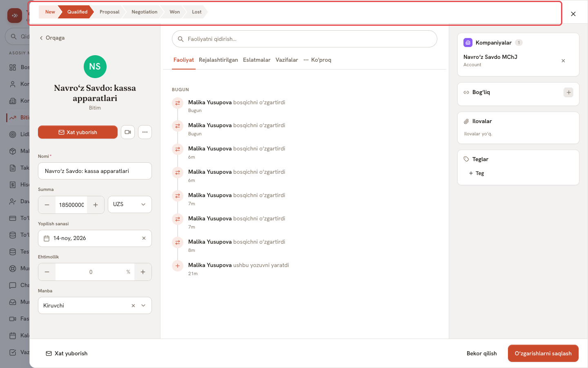Select the Qualified pipeline stage
Image resolution: width=588 pixels, height=368 pixels.
[77, 12]
